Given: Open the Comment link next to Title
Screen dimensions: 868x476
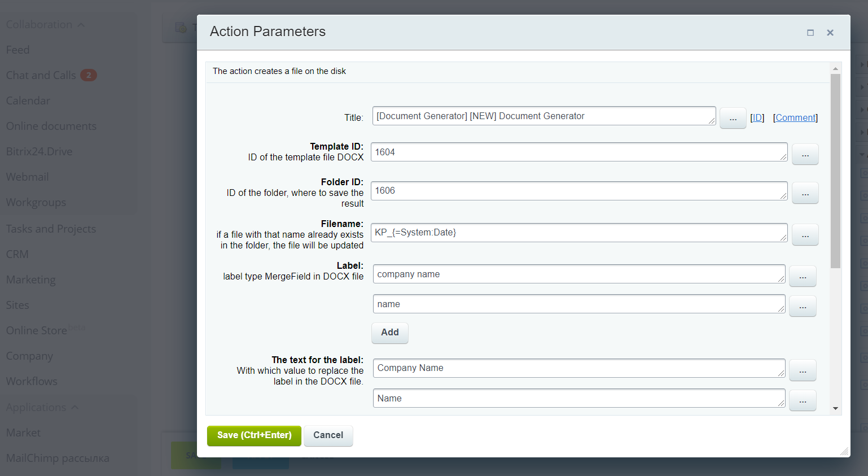Looking at the screenshot, I should click(x=795, y=117).
